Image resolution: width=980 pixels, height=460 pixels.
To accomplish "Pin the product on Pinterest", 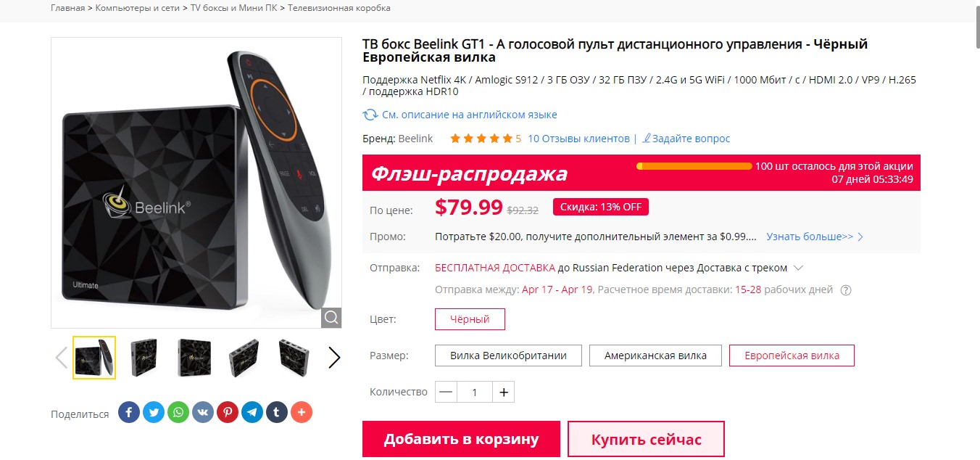I will [227, 413].
